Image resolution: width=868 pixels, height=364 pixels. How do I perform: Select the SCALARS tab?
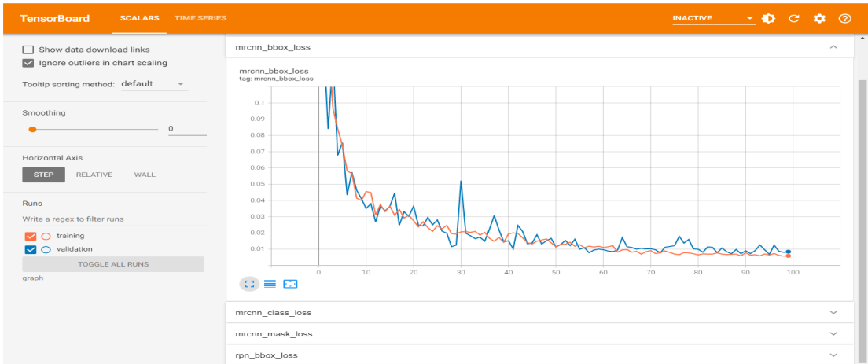tap(138, 18)
